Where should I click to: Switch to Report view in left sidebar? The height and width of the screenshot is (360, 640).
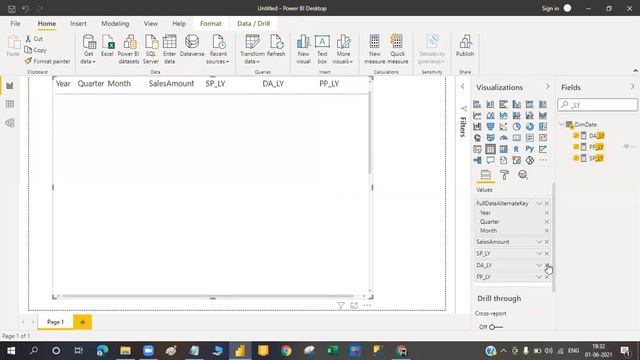(x=10, y=86)
